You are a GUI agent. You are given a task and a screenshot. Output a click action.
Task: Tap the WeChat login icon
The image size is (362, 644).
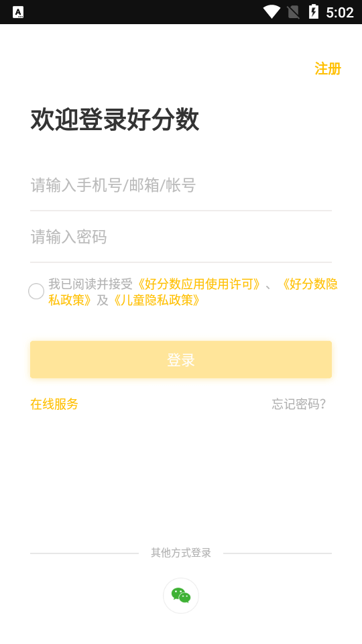coord(181,596)
